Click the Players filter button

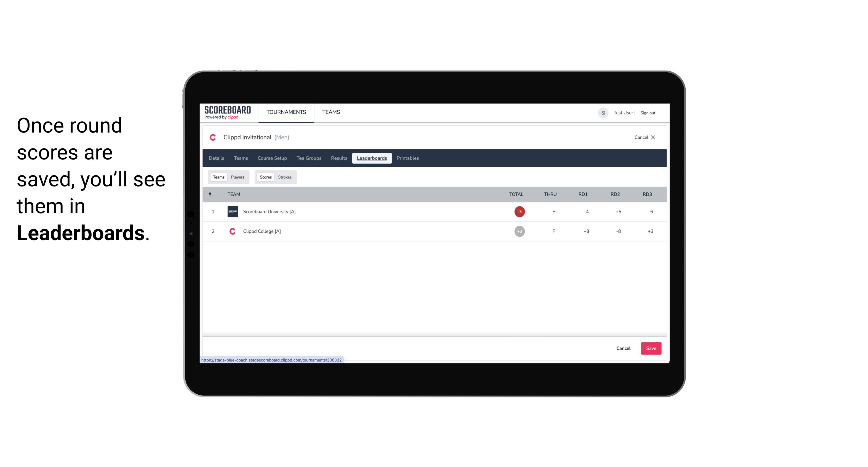(x=238, y=177)
